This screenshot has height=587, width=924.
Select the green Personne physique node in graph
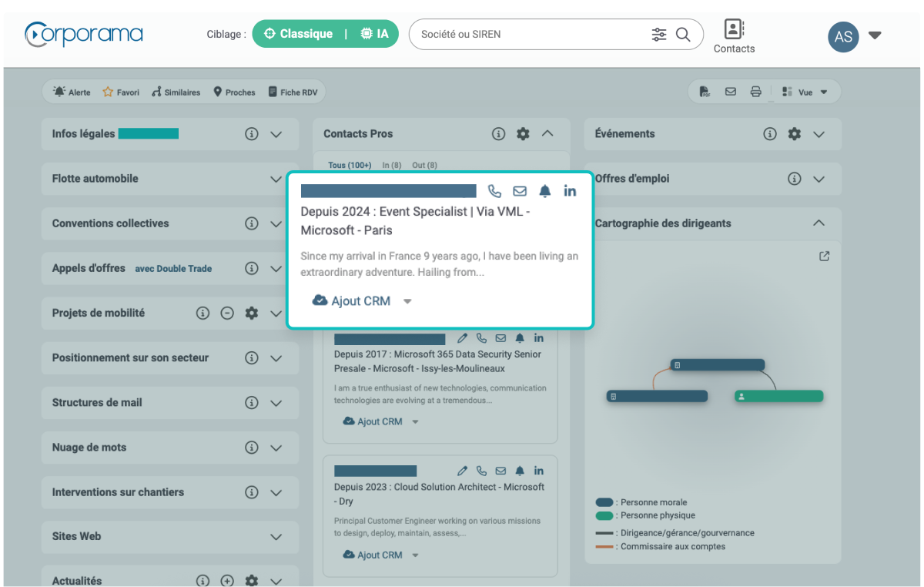pyautogui.click(x=778, y=396)
